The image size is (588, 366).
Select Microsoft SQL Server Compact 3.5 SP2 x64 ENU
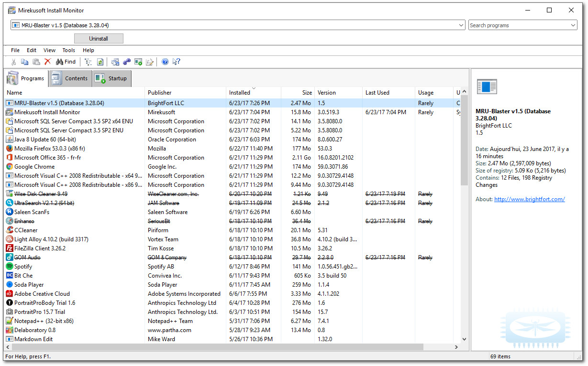(x=233, y=121)
